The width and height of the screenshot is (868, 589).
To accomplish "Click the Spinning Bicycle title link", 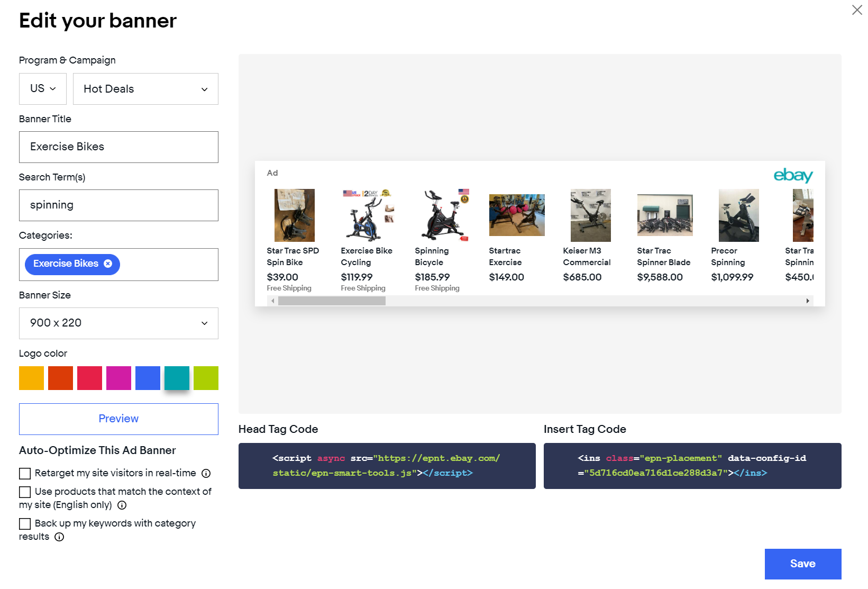I will pyautogui.click(x=432, y=257).
